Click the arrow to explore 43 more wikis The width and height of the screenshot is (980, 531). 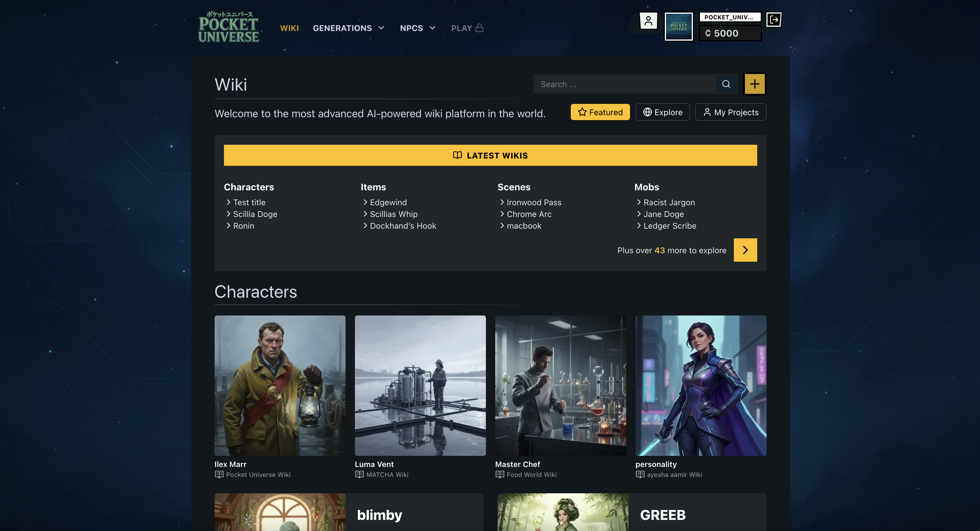coord(745,250)
